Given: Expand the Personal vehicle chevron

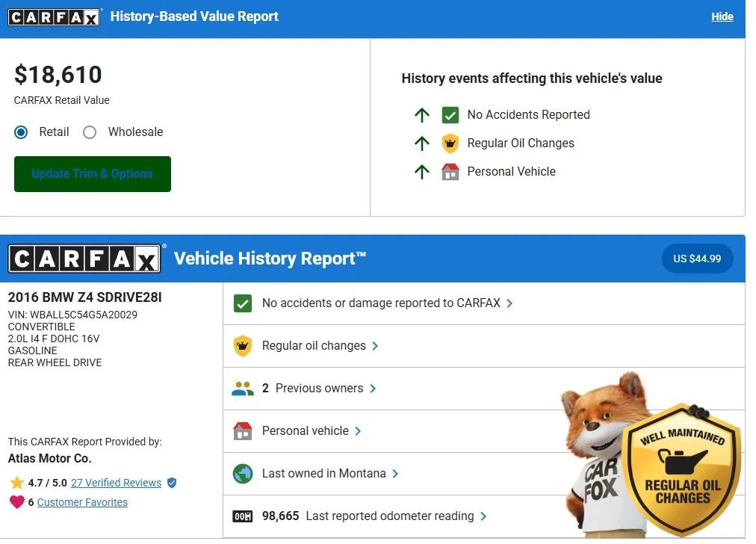Looking at the screenshot, I should [x=358, y=430].
